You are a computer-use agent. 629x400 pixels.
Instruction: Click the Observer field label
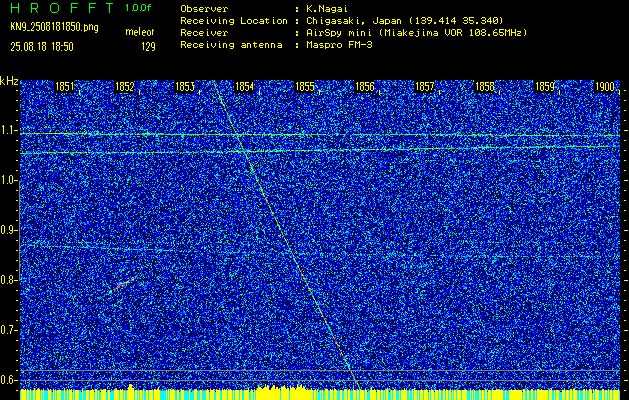pos(204,9)
